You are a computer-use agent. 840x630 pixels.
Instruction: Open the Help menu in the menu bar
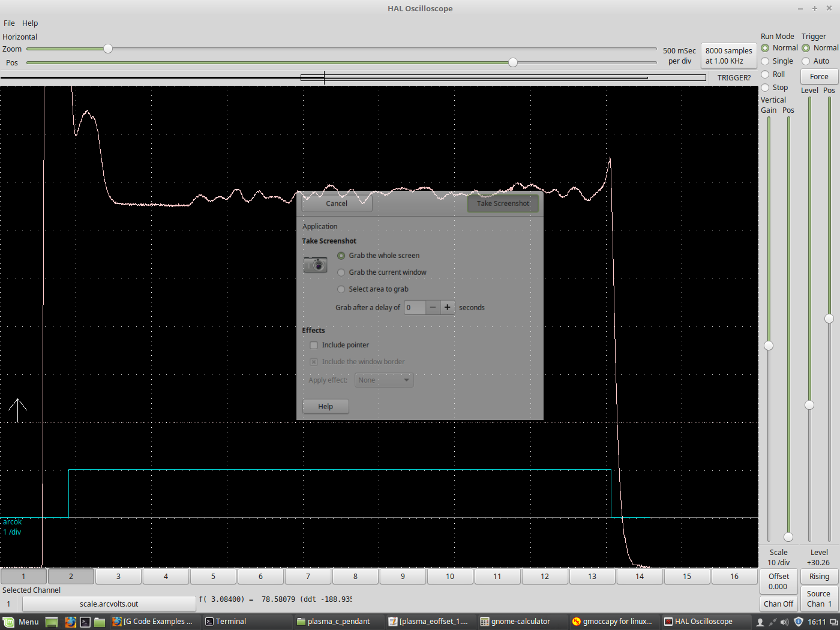point(30,23)
